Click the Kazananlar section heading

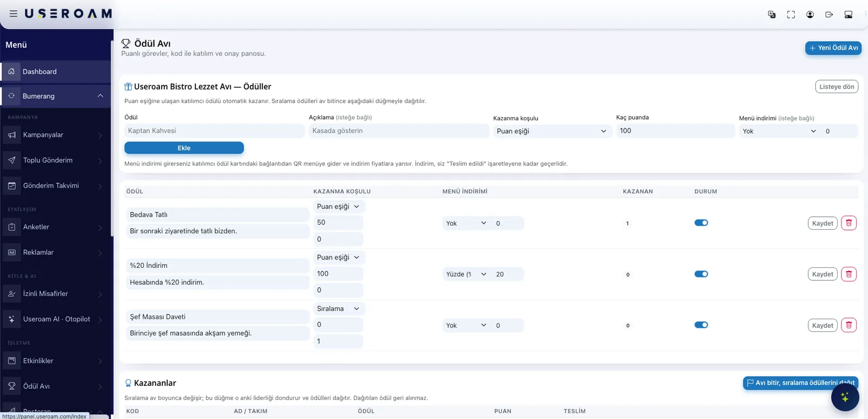(155, 383)
